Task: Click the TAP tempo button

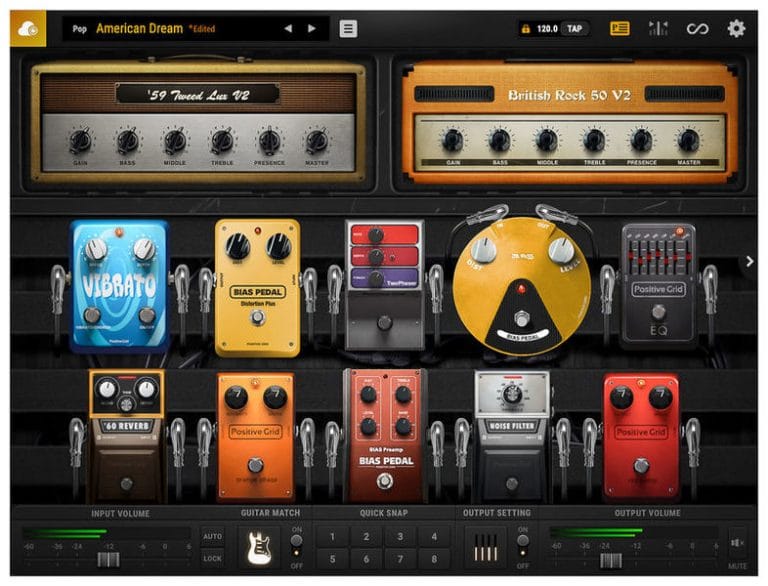Action: pos(574,29)
